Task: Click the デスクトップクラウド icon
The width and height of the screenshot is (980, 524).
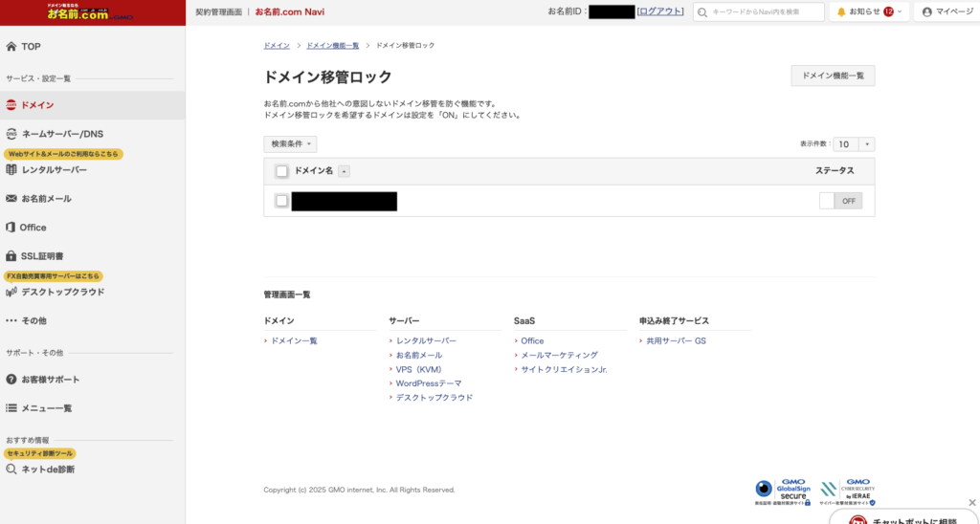Action: [x=11, y=292]
